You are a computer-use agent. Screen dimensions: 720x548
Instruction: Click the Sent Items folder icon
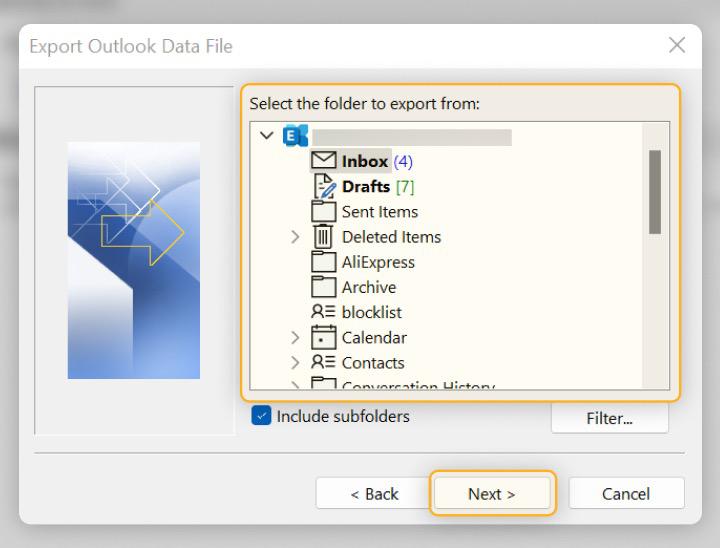pyautogui.click(x=324, y=212)
